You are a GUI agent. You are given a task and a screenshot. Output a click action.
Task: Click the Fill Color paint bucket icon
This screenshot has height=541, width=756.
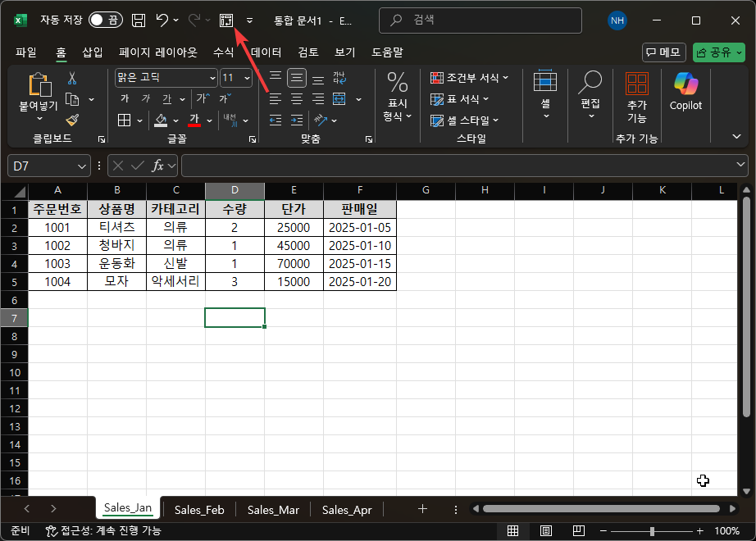(x=161, y=120)
